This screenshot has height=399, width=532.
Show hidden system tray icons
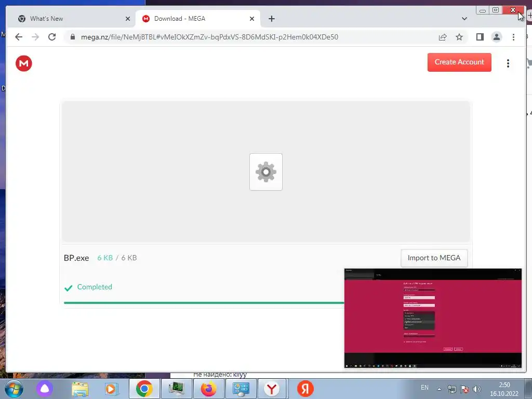tap(439, 389)
